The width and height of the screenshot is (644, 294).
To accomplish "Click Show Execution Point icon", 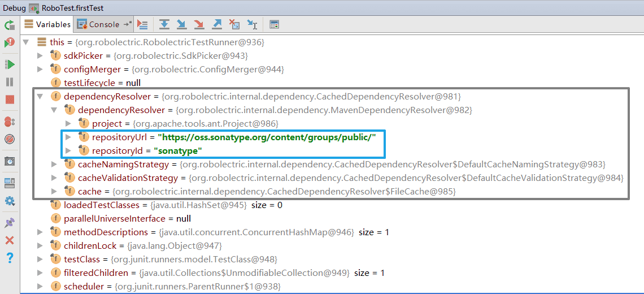I will (142, 25).
